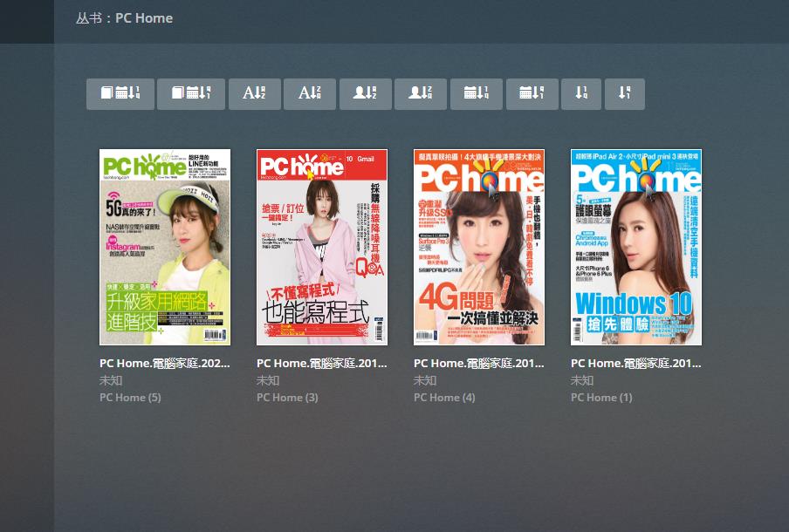Viewport: 789px width, 532px height.
Task: Sort by calendar-only icon, ascending 1-9
Action: pos(477,94)
